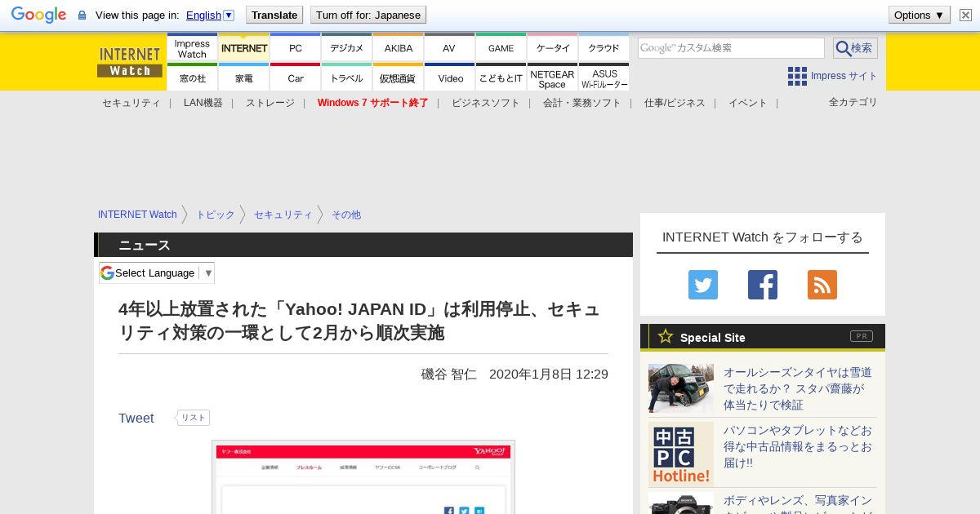Open the ASUS Wi-Fiルーター tab
Image resolution: width=980 pixels, height=514 pixels.
604,78
